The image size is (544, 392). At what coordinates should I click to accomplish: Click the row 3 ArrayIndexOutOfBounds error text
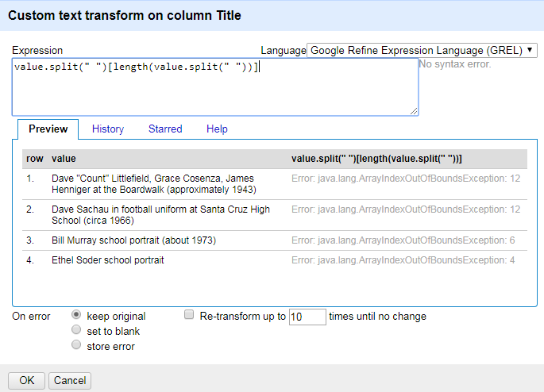point(403,240)
